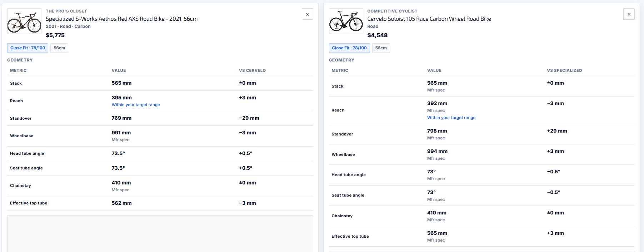Image resolution: width=644 pixels, height=252 pixels.
Task: Click the +29 mm standover difference
Action: click(557, 131)
